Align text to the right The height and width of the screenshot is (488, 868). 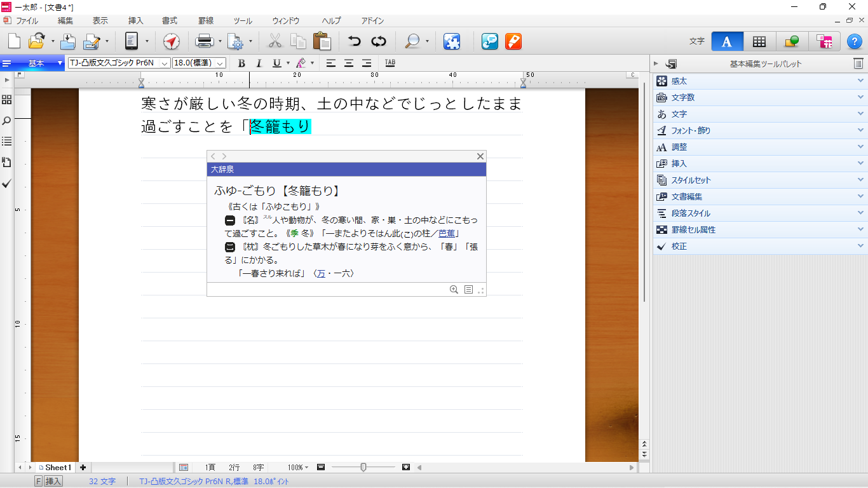366,63
